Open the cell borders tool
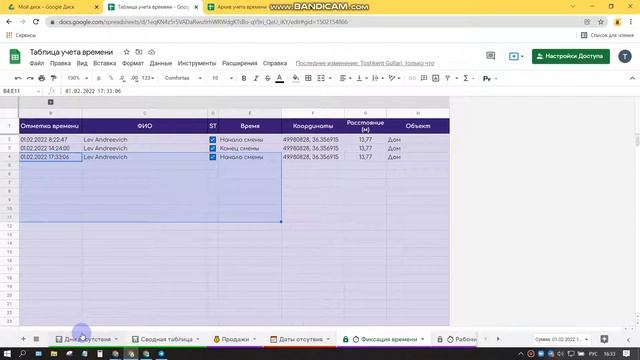This screenshot has width=640, height=360. coord(308,78)
